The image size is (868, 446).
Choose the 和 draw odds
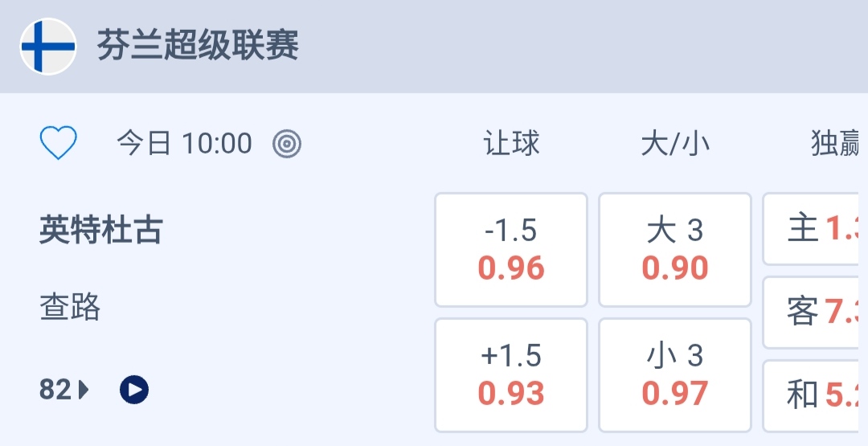[815, 395]
